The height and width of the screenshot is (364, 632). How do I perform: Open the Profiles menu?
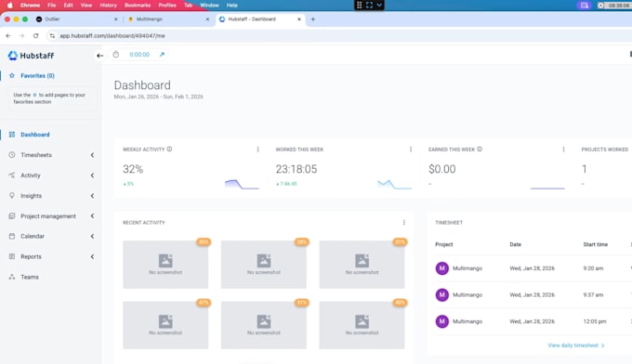point(167,6)
